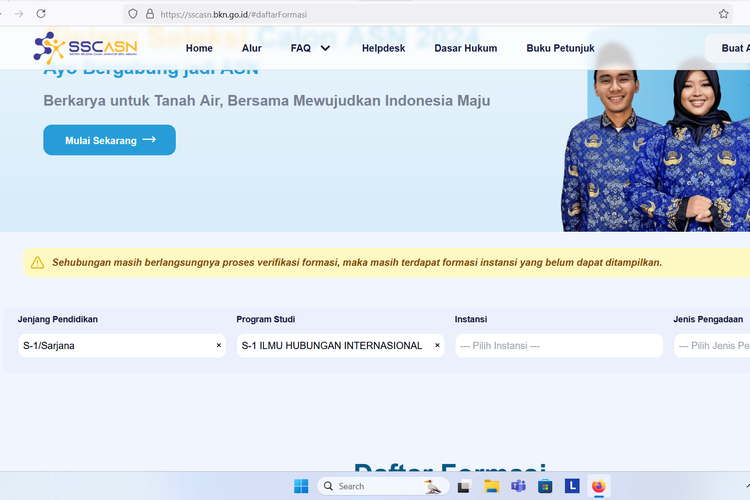The image size is (750, 500).
Task: Bookmark this page with the star icon
Action: coord(723,14)
